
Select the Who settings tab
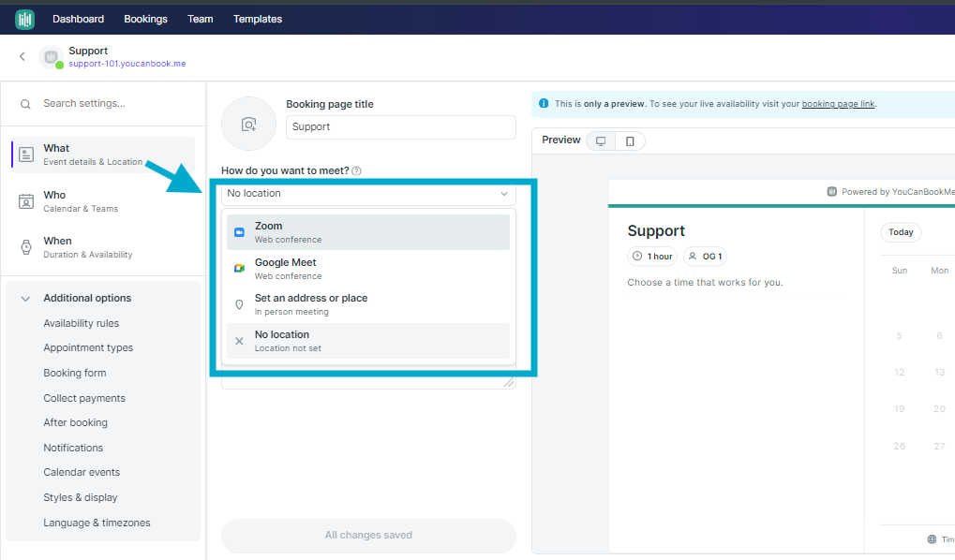pyautogui.click(x=103, y=201)
